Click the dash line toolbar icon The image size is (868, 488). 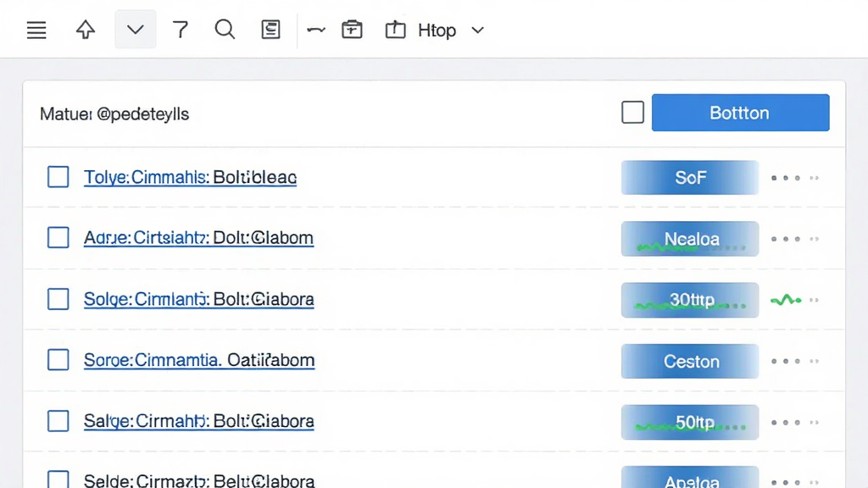pos(316,30)
